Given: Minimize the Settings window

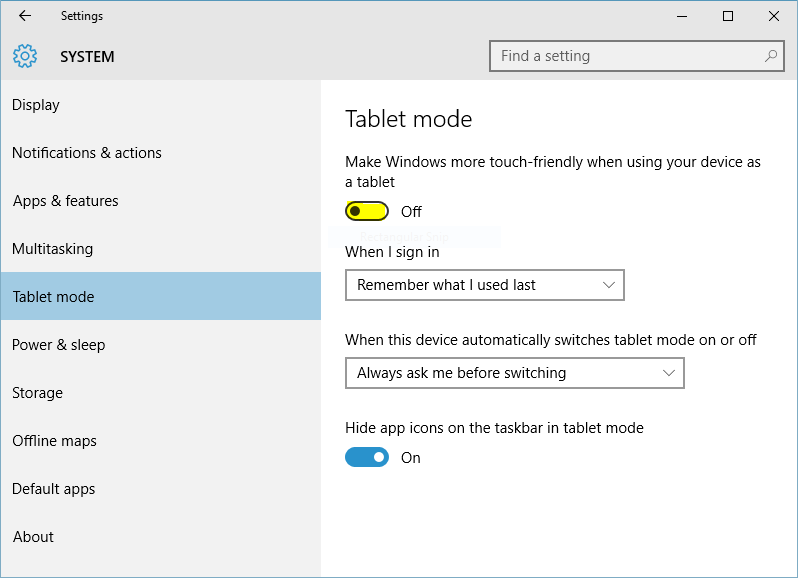Looking at the screenshot, I should click(x=682, y=16).
